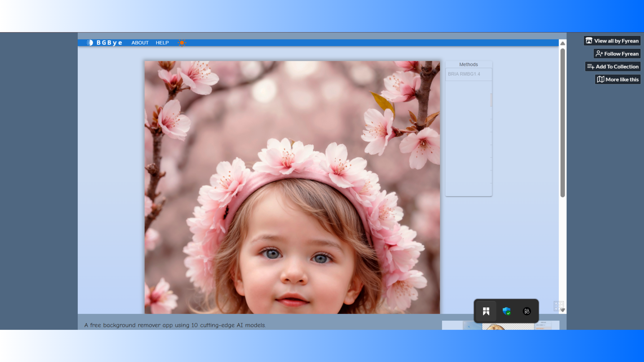Open Windows Security shield tray icon
This screenshot has width=644, height=362.
[x=506, y=311]
